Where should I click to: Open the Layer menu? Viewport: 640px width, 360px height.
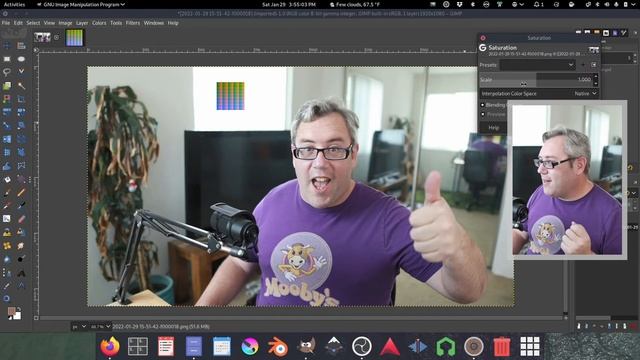click(82, 23)
